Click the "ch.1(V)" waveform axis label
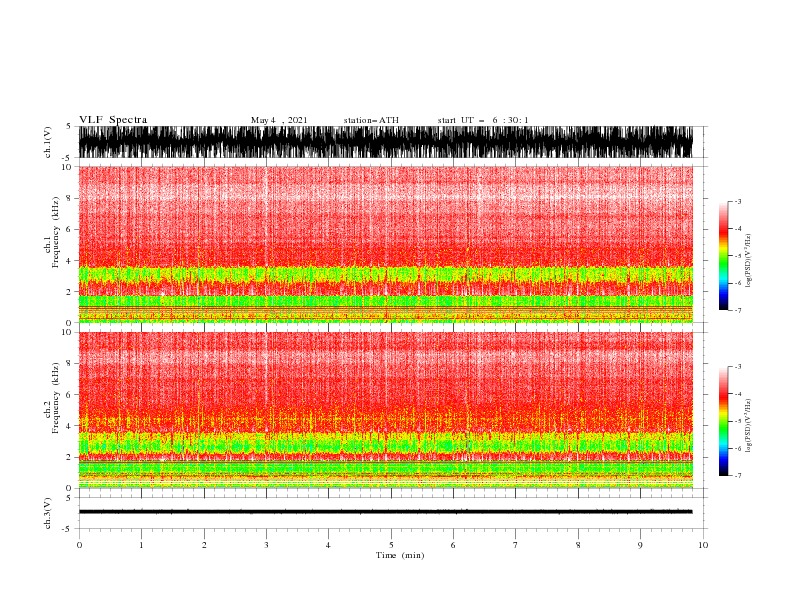 click(x=48, y=142)
